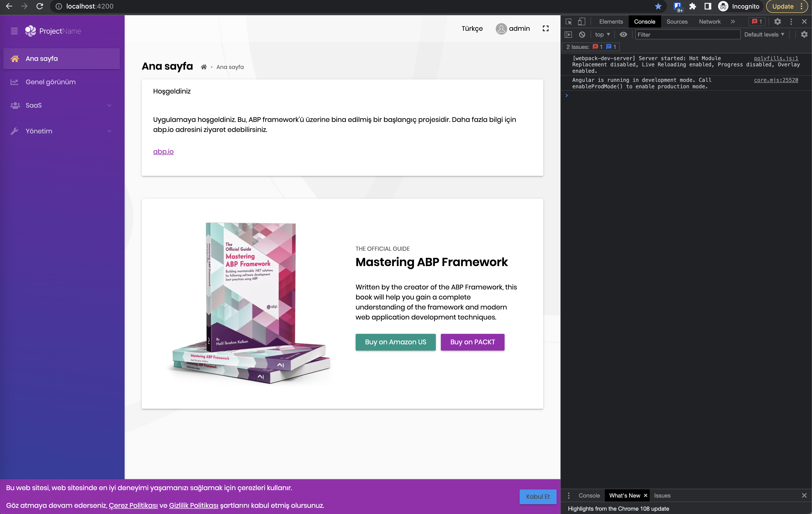This screenshot has height=514, width=812.
Task: Toggle the device toolbar icon
Action: click(581, 21)
